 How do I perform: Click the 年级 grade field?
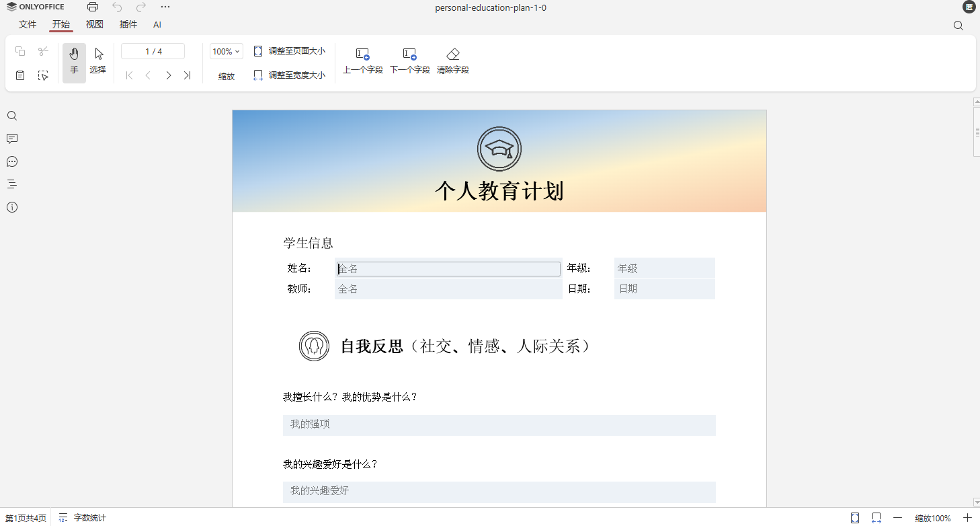point(665,268)
